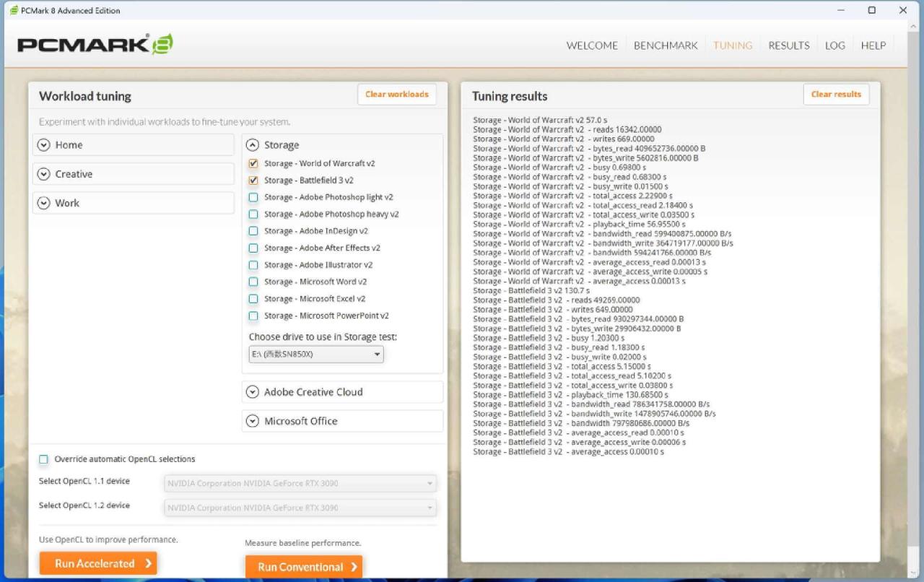
Task: Open the OpenCL 1.2 device dropdown
Action: pos(300,508)
